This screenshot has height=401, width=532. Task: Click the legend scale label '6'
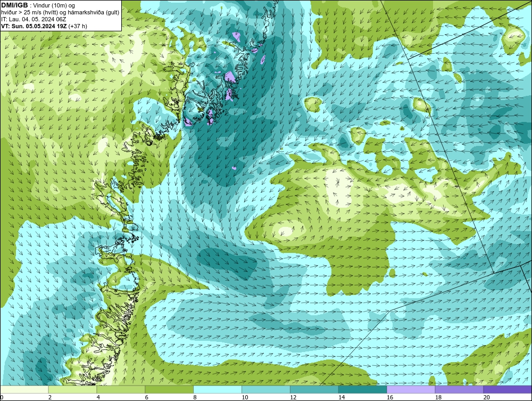coord(147,397)
